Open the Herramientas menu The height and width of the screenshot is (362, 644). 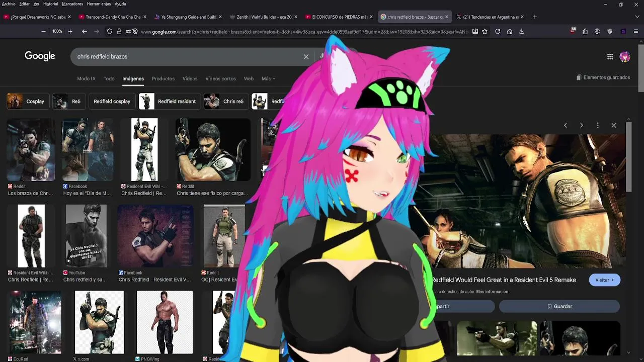tap(99, 4)
